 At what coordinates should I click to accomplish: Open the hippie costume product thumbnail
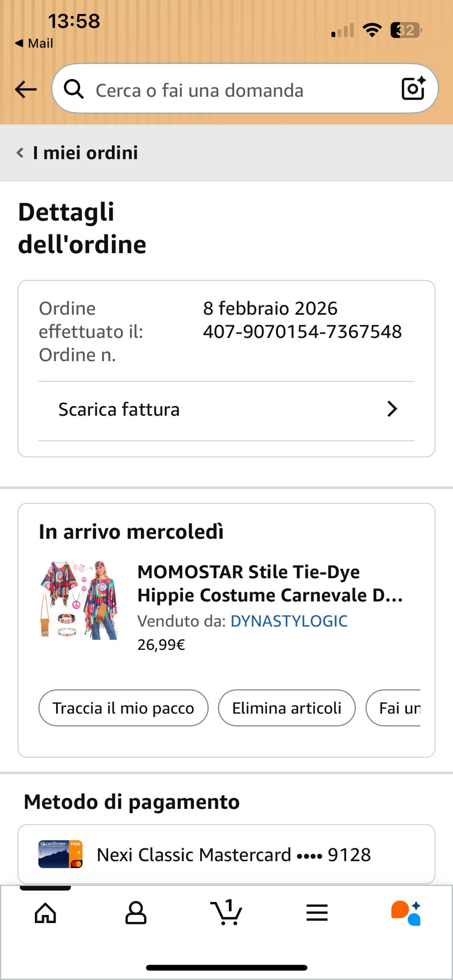79,600
